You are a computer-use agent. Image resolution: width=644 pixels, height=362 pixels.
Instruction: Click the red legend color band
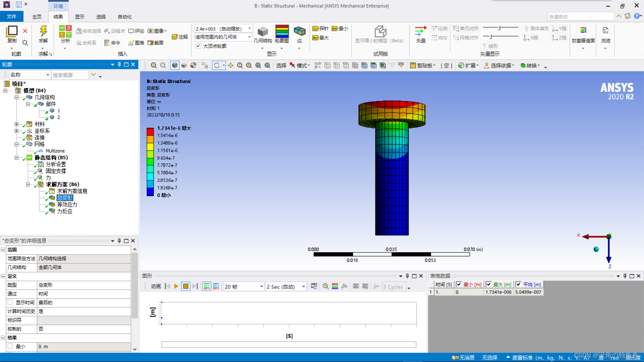click(x=150, y=131)
